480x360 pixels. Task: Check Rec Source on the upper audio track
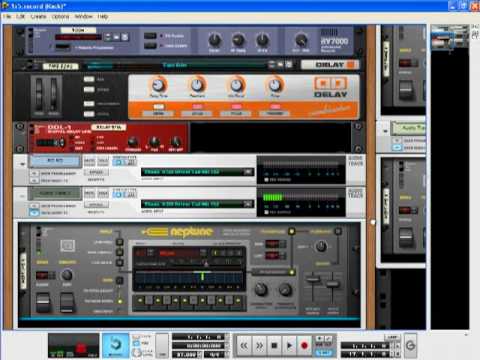tap(266, 180)
